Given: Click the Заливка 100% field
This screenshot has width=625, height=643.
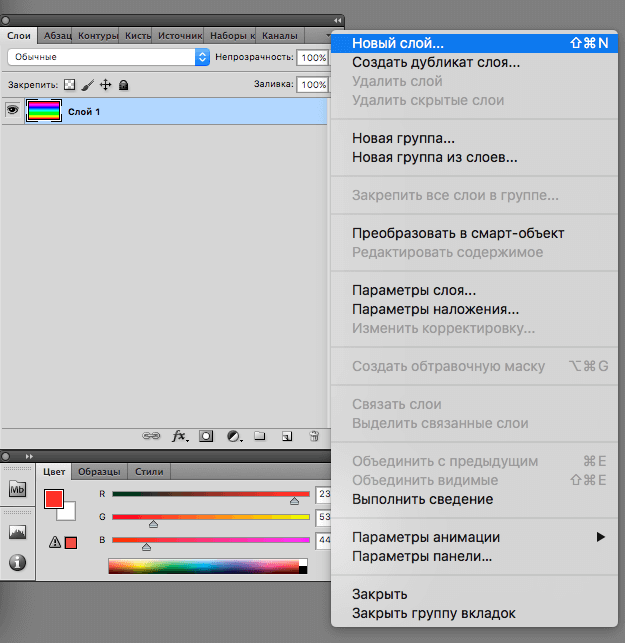Looking at the screenshot, I should point(313,84).
